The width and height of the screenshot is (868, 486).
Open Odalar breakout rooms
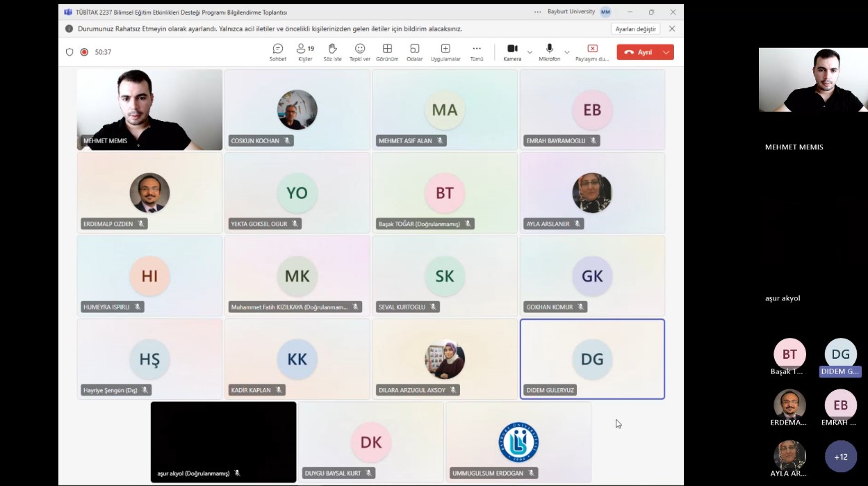click(x=414, y=52)
